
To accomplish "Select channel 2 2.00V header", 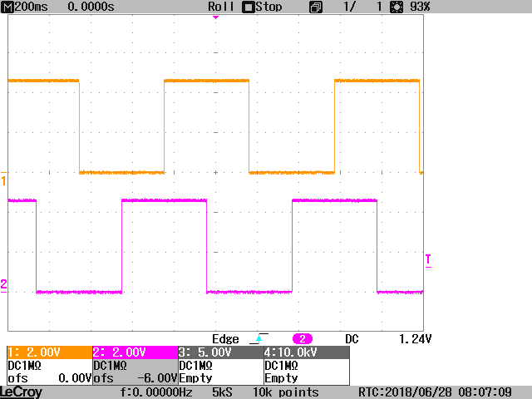I will click(135, 352).
